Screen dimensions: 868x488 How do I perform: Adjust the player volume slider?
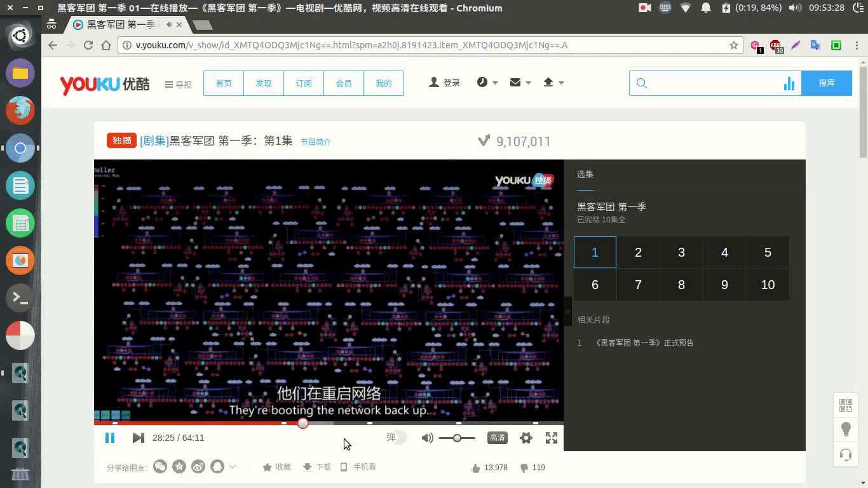(x=457, y=438)
